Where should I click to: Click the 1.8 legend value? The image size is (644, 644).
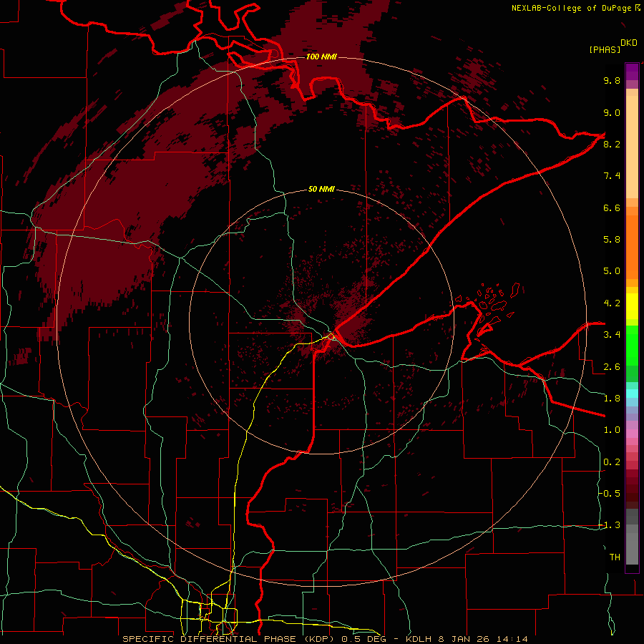tap(612, 399)
